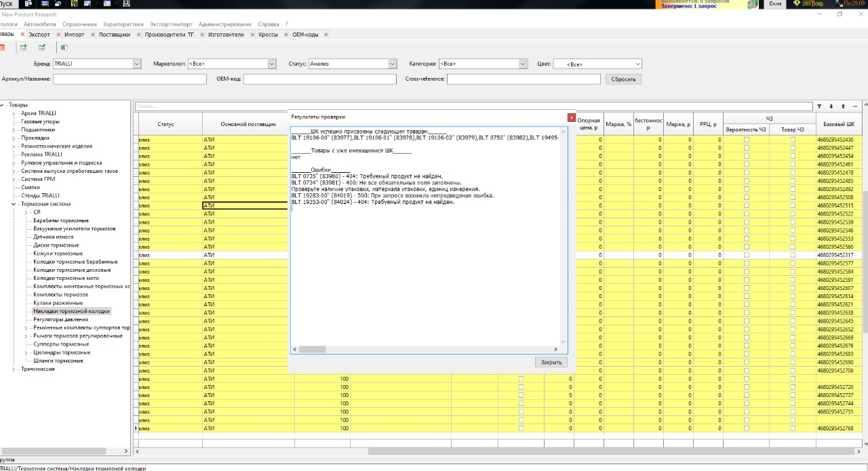Tick the first row's Вероятность ЧЗ checkbox
Screen dimensions: 868x471
coord(747,140)
